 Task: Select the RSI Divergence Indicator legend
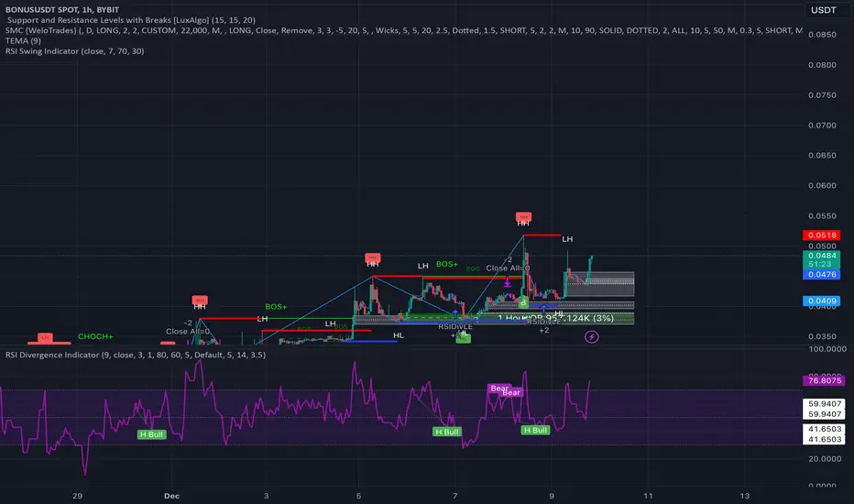pos(136,355)
